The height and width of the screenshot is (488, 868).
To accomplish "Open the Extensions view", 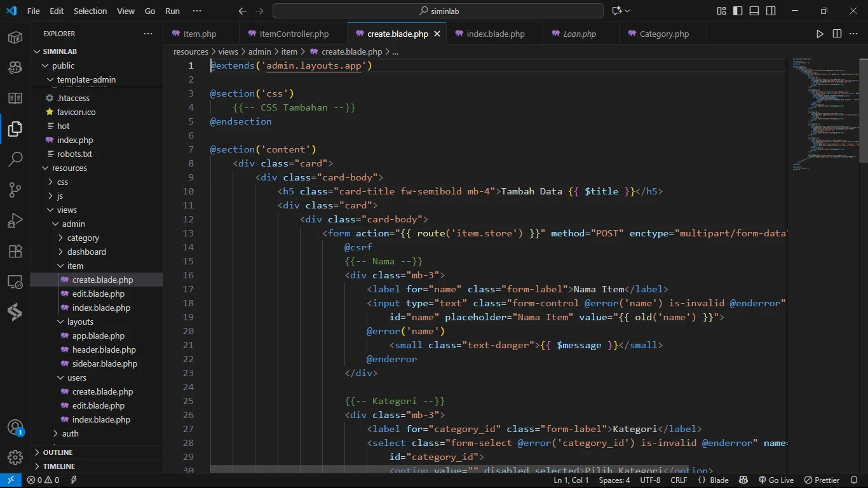I will pyautogui.click(x=15, y=251).
